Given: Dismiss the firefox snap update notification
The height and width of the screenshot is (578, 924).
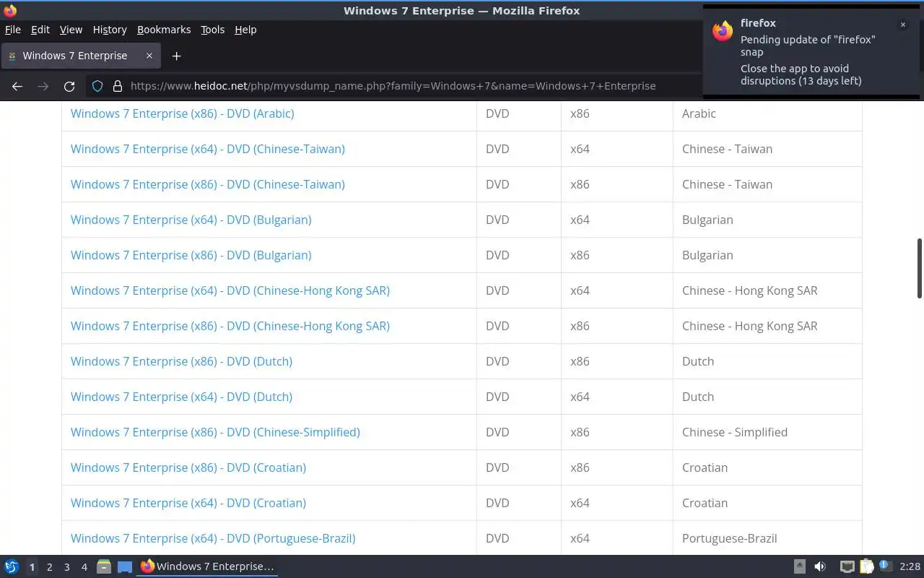Looking at the screenshot, I should (x=902, y=25).
